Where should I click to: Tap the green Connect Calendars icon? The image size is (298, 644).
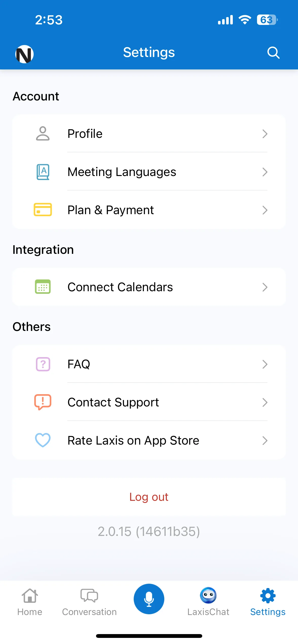pyautogui.click(x=43, y=287)
